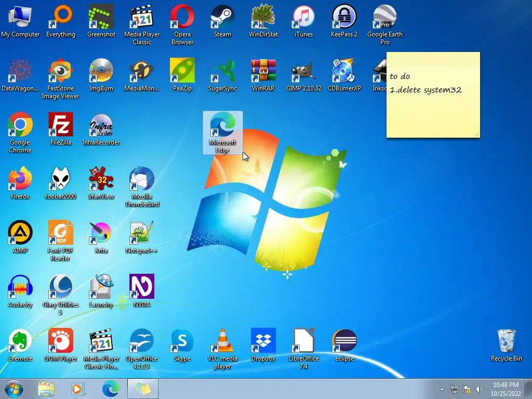
Task: Click the GOM Player icon
Action: pyautogui.click(x=60, y=345)
